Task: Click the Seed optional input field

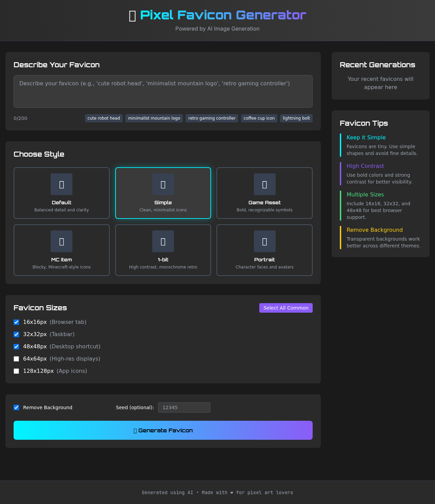Action: (184, 407)
